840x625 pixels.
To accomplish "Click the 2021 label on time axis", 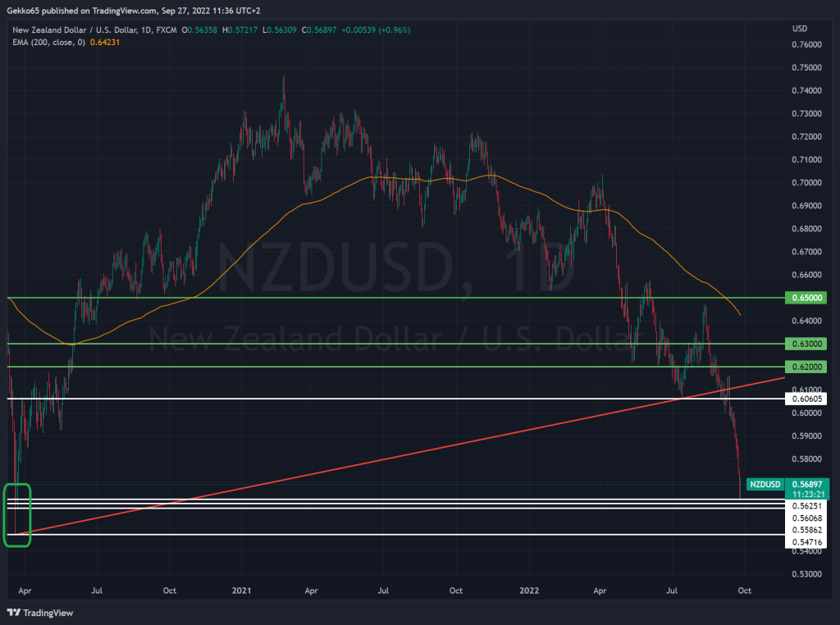I will coord(241,590).
